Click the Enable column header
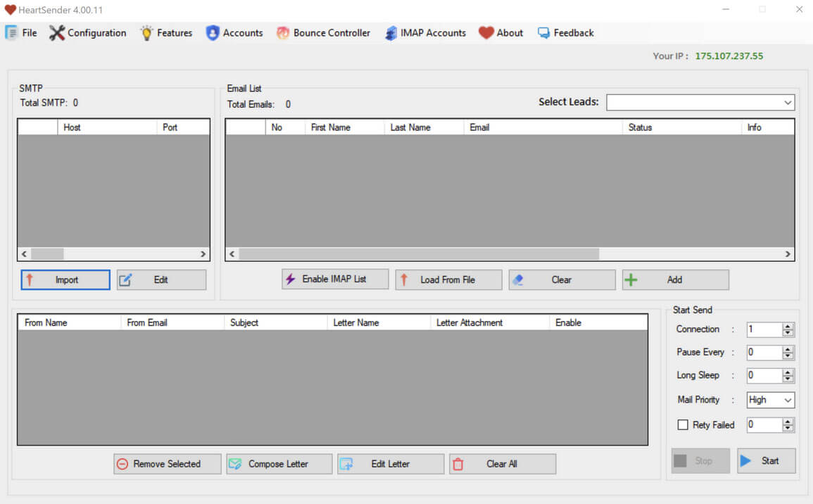This screenshot has height=504, width=813. tap(598, 322)
